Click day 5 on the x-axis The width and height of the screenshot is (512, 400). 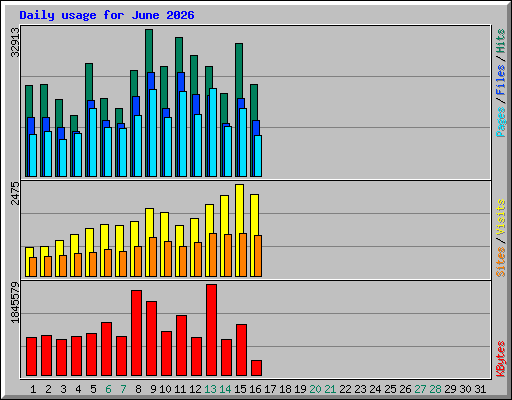93,389
